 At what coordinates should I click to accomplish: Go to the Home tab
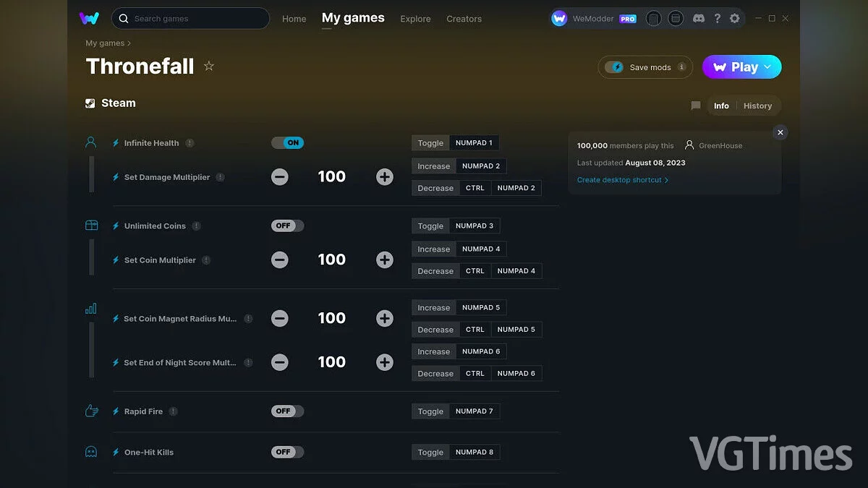pos(294,19)
